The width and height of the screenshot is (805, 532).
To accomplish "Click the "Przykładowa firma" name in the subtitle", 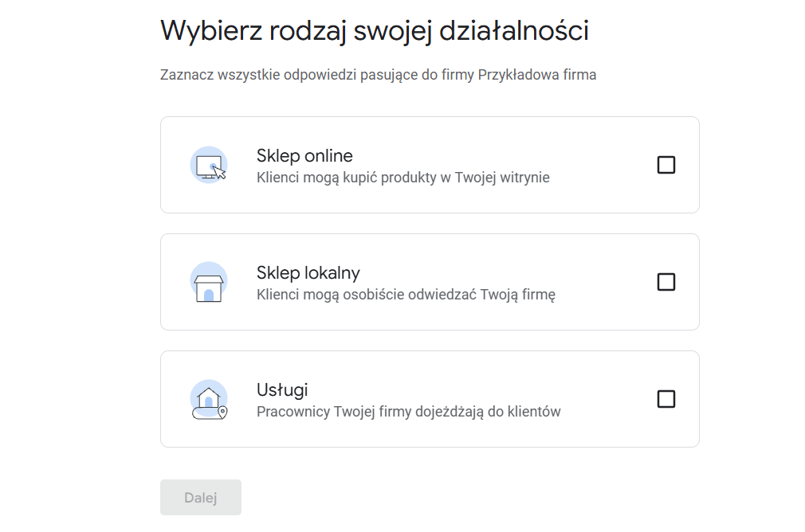I will tap(537, 75).
